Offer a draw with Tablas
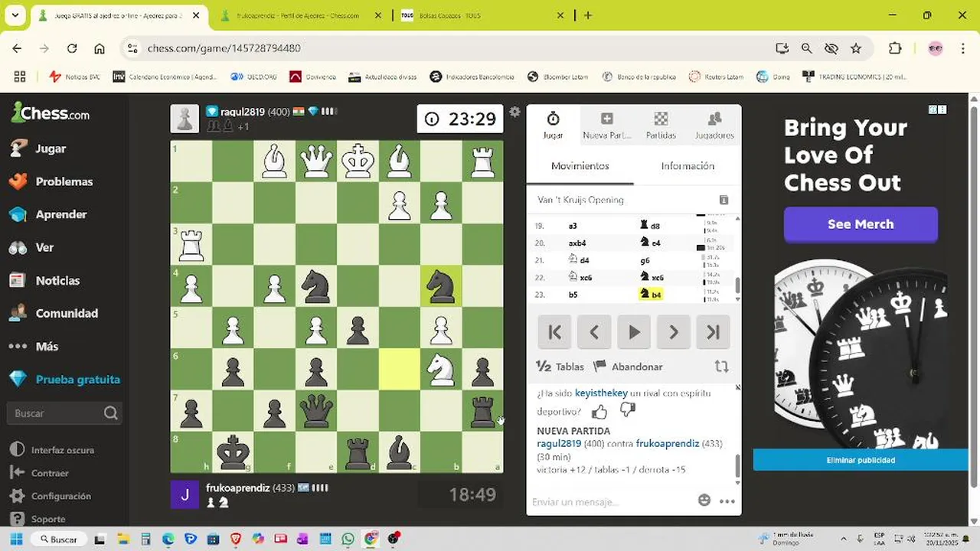The width and height of the screenshot is (980, 551). [x=561, y=367]
